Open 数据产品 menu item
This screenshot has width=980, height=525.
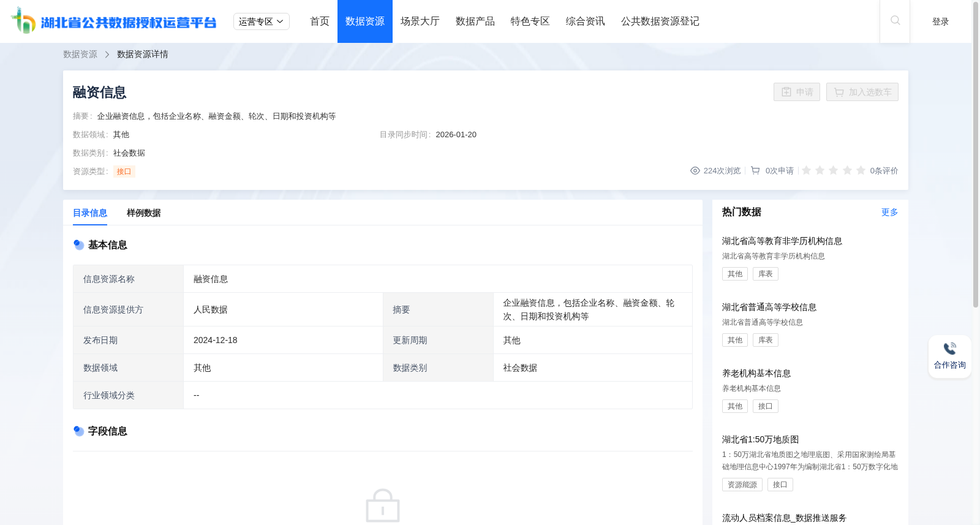coord(475,21)
